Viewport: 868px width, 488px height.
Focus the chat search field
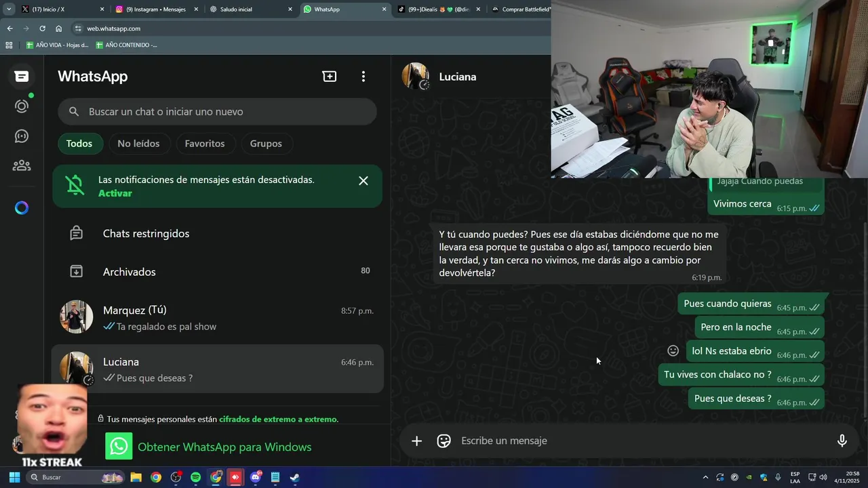[217, 112]
